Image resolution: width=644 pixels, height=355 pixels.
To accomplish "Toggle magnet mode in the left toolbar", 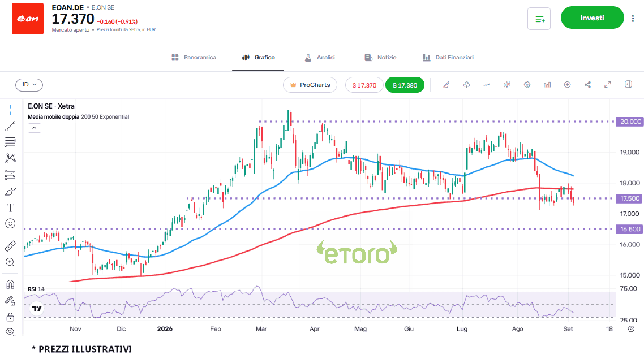I will tap(10, 284).
